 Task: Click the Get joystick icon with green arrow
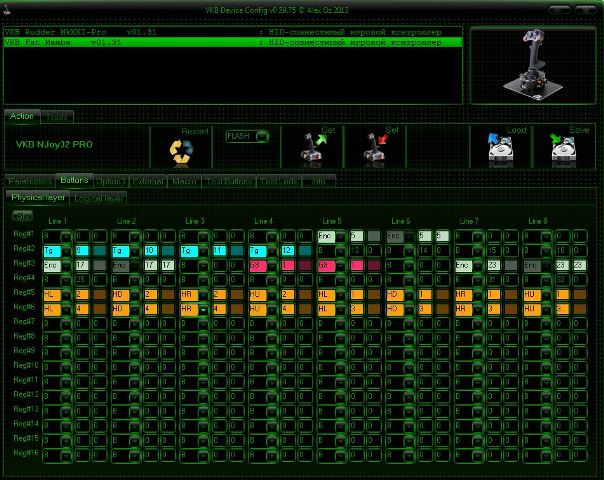313,149
